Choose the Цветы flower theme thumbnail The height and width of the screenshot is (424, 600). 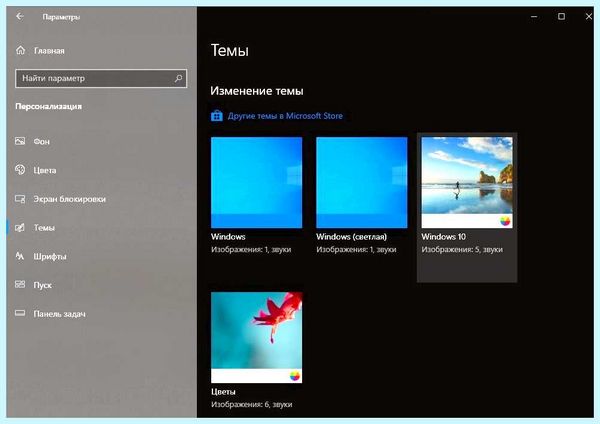[x=256, y=338]
